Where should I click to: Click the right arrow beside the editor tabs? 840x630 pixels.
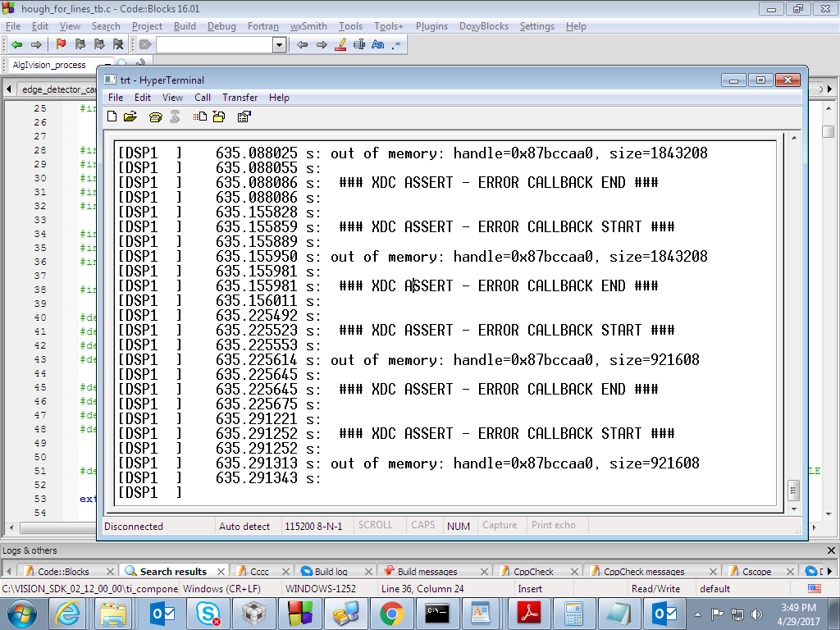pos(830,89)
